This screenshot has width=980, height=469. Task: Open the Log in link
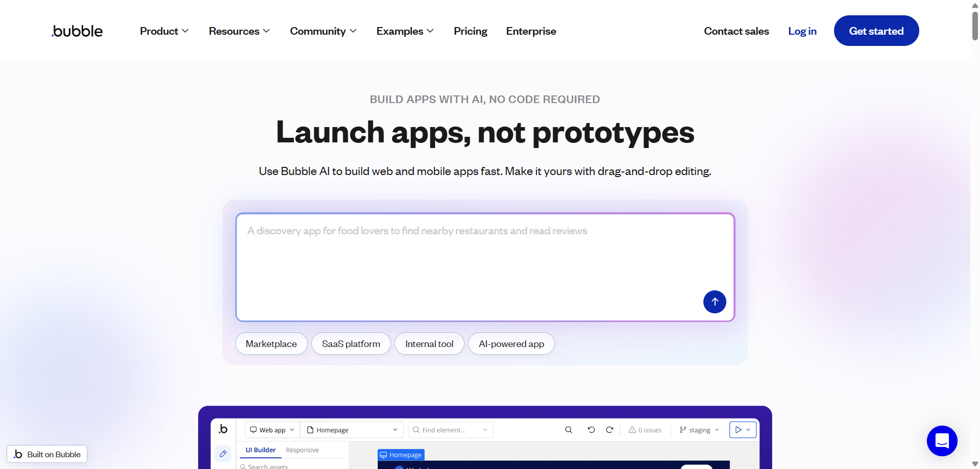coord(802,31)
